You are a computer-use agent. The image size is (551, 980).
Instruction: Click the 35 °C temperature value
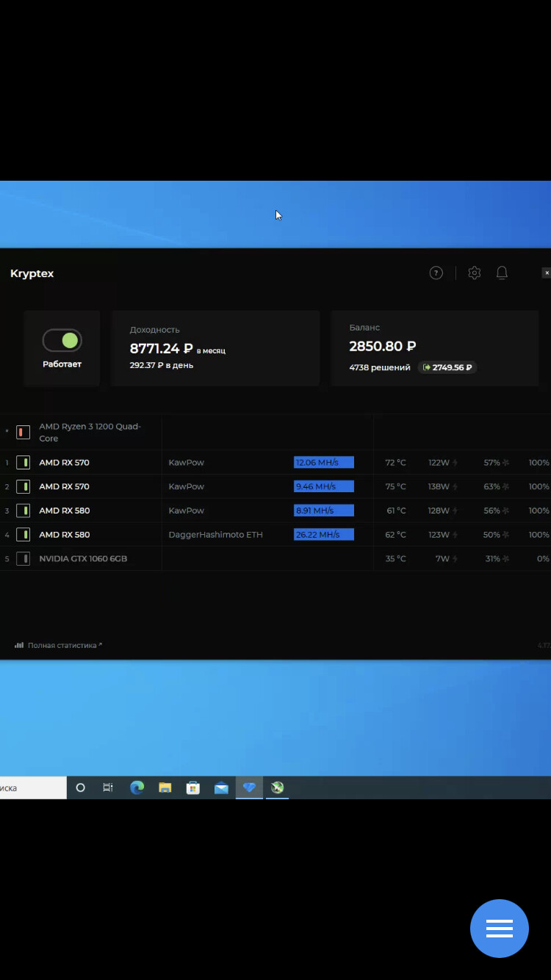(x=395, y=558)
